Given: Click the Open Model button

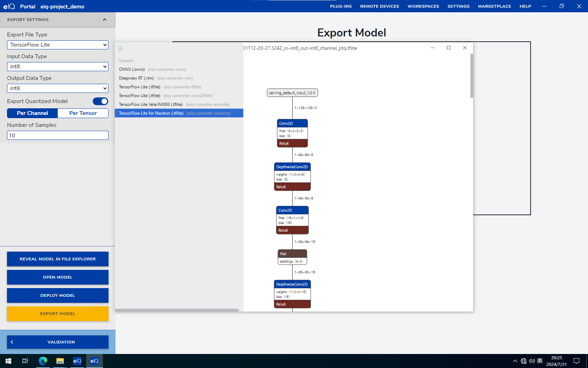Looking at the screenshot, I should pos(58,277).
